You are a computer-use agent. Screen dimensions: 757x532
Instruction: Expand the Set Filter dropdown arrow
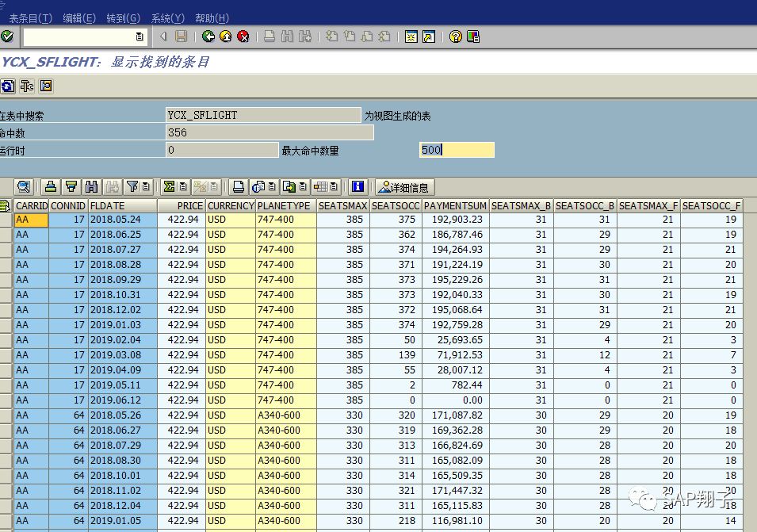pyautogui.click(x=146, y=187)
